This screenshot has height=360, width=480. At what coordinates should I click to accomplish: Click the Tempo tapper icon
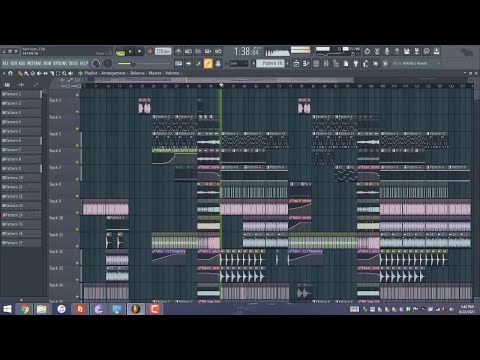coord(365,63)
